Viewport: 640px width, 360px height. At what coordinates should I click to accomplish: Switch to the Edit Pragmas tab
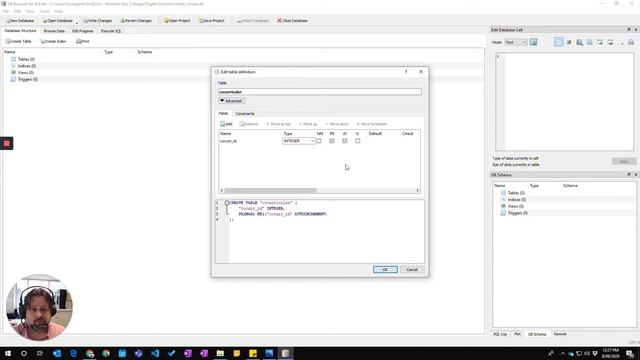click(x=82, y=31)
